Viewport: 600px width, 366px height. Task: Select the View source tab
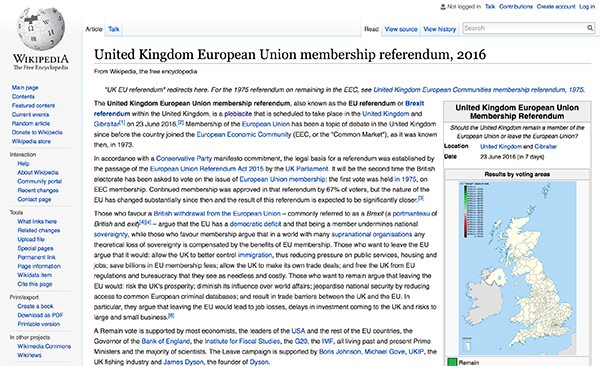[401, 29]
